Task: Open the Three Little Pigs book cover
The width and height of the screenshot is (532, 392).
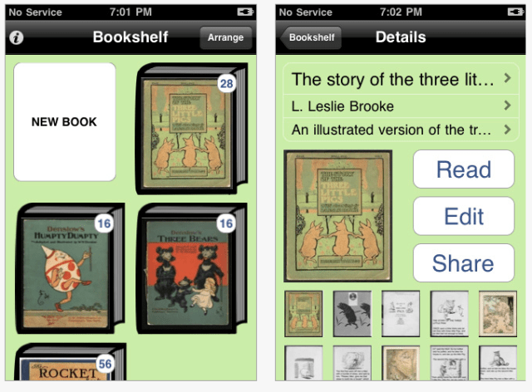Action: point(192,129)
